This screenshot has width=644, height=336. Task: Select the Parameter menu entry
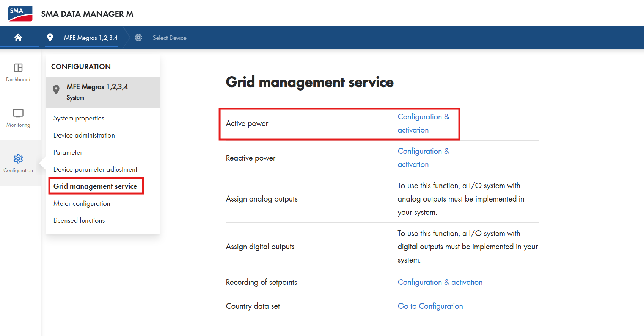pos(68,152)
